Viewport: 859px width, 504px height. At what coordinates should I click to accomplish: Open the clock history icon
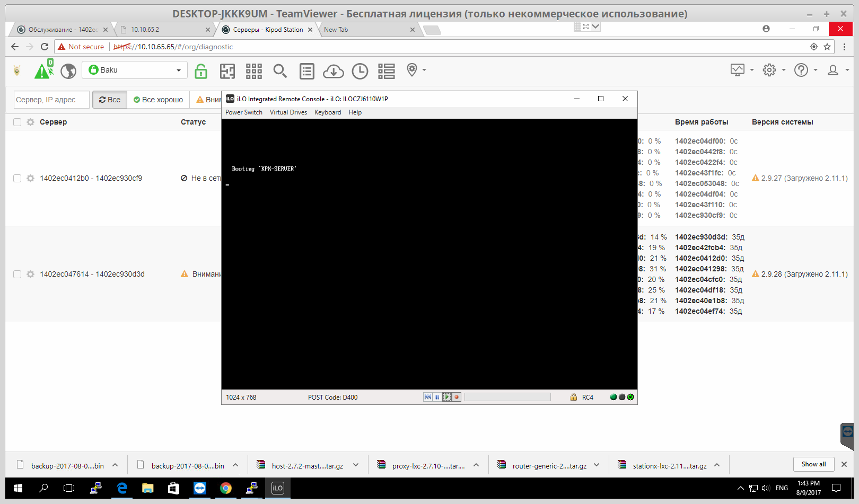(360, 71)
